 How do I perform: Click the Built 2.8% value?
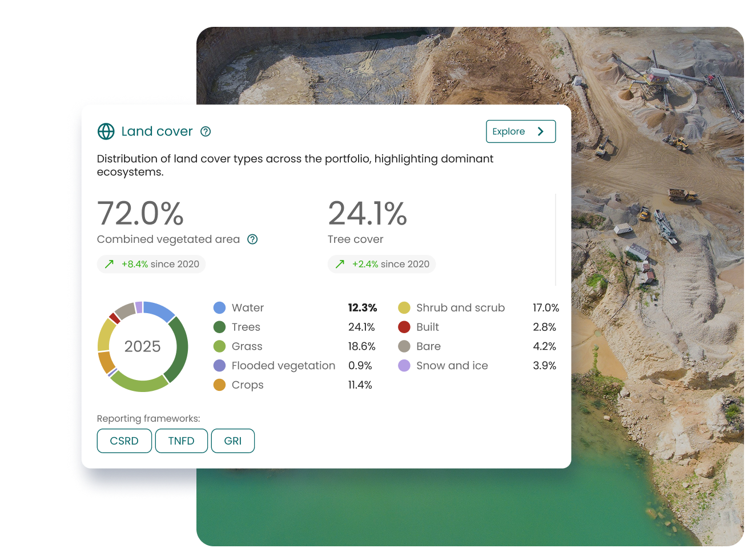(x=545, y=327)
